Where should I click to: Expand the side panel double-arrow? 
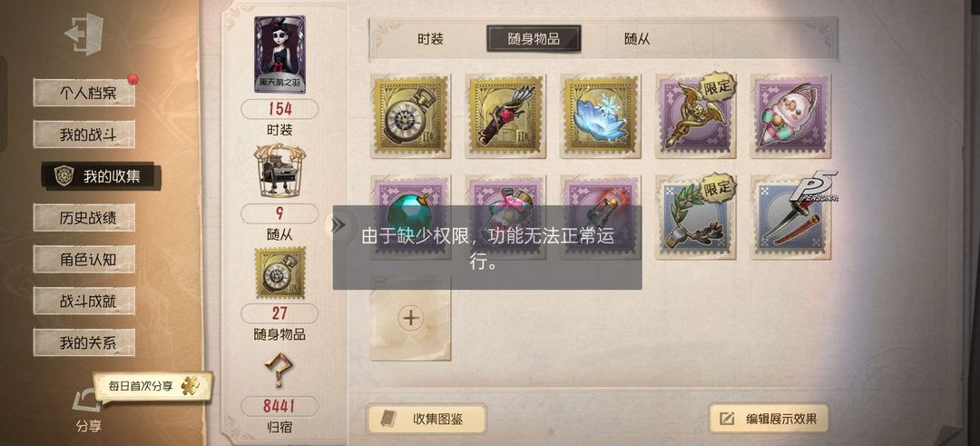338,225
